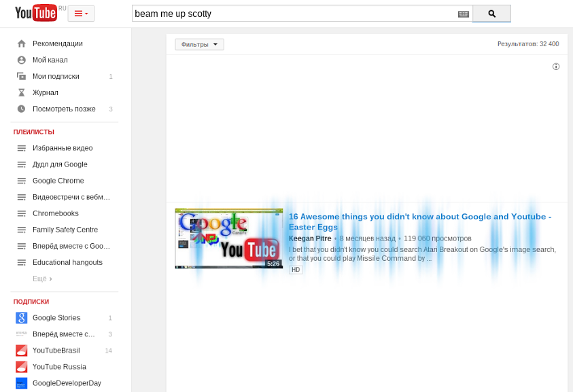Viewport: 573px width, 392px height.
Task: Open '16 Awesome things you didn't know' video title
Action: pos(420,221)
